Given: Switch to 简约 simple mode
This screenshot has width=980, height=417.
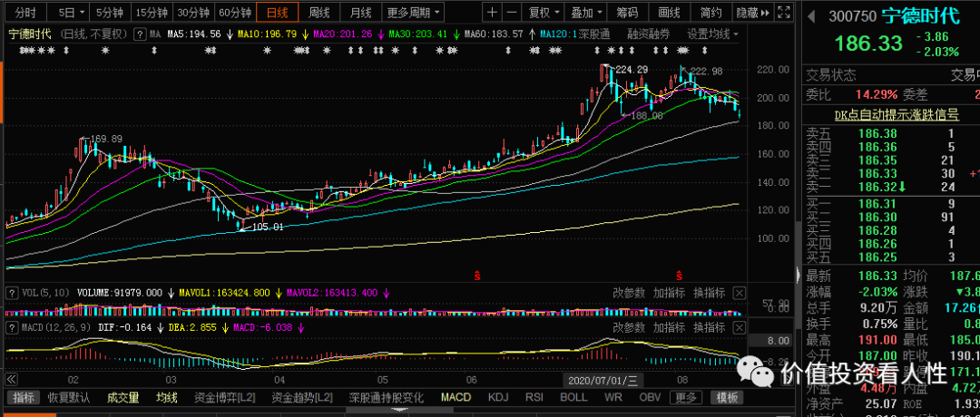Looking at the screenshot, I should coord(711,12).
